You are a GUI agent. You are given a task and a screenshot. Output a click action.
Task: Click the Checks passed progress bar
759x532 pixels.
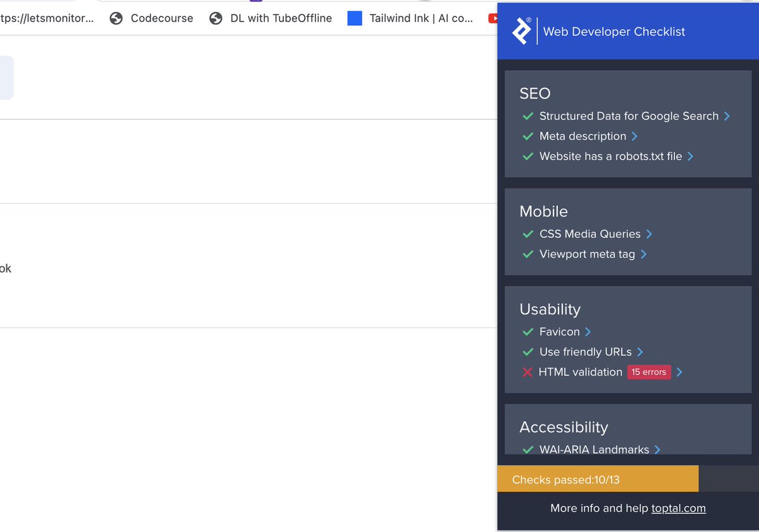[x=598, y=479]
